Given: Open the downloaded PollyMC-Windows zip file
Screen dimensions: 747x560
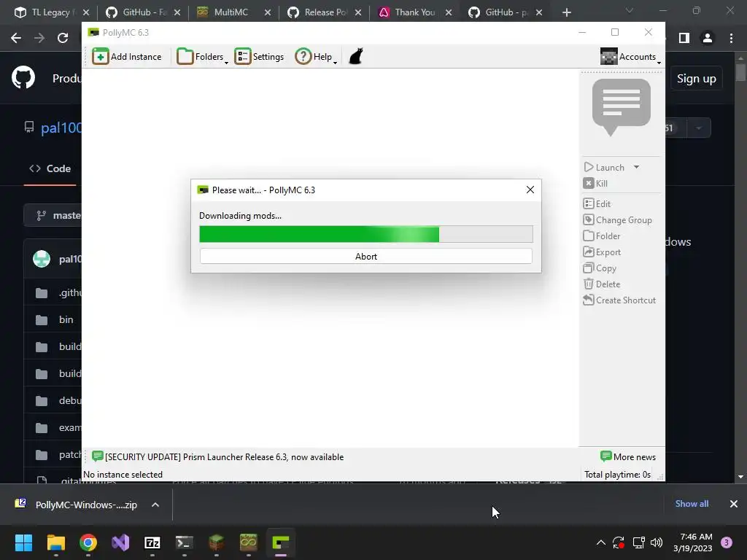Looking at the screenshot, I should tap(77, 505).
